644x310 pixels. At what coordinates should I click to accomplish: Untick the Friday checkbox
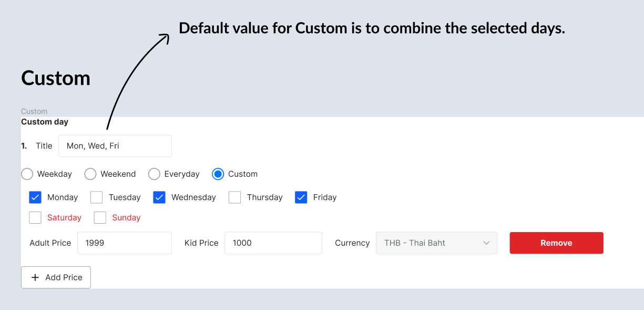click(301, 197)
